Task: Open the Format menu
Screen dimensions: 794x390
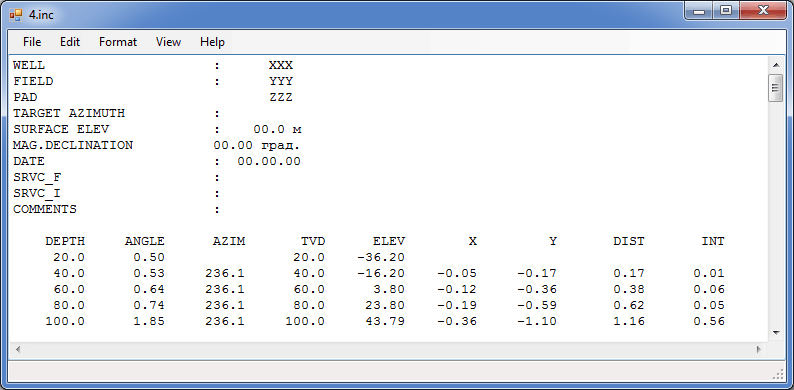Action: (118, 42)
